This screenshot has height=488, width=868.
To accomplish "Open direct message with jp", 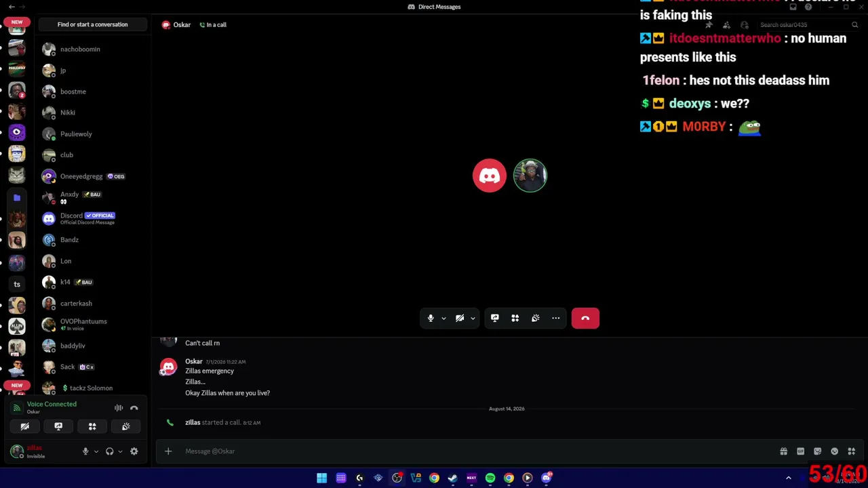I will point(92,70).
